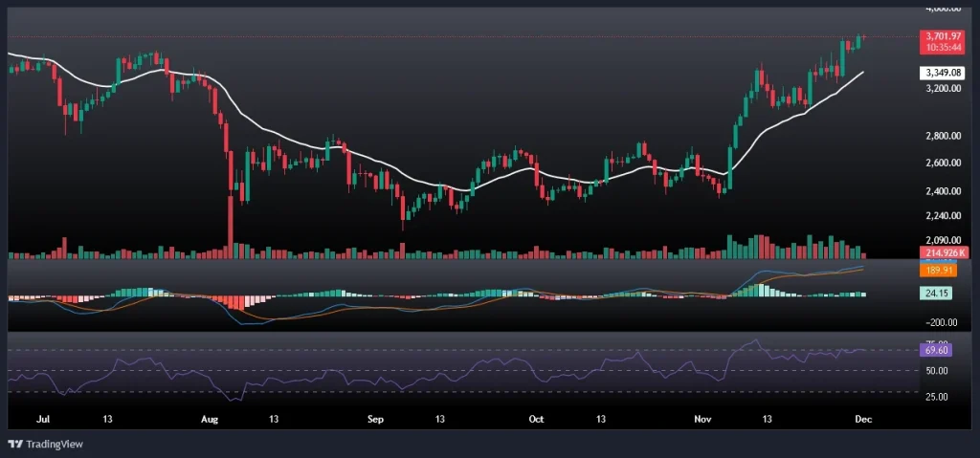Click the red current price label 3,701.97
The image size is (980, 458).
[939, 36]
